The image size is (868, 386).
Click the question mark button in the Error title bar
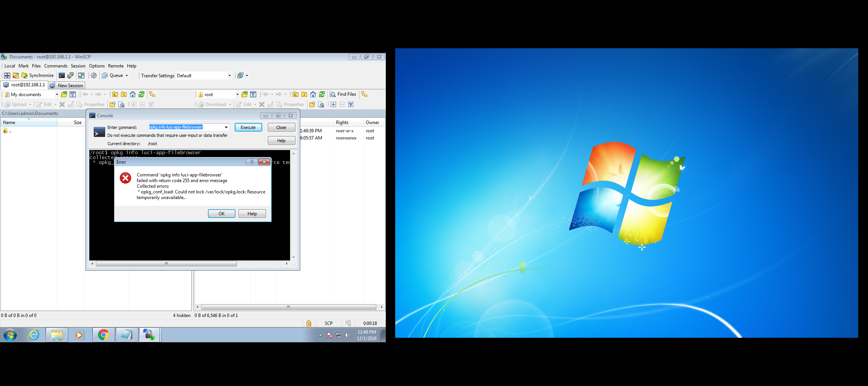[252, 162]
